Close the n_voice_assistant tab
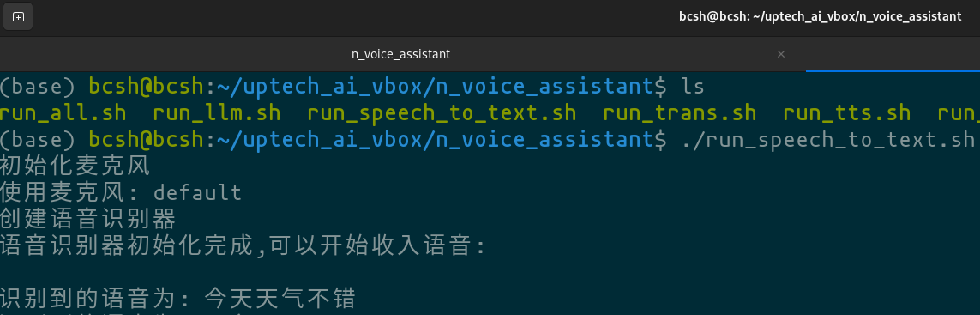Viewport: 980px width, 315px height. tap(780, 54)
